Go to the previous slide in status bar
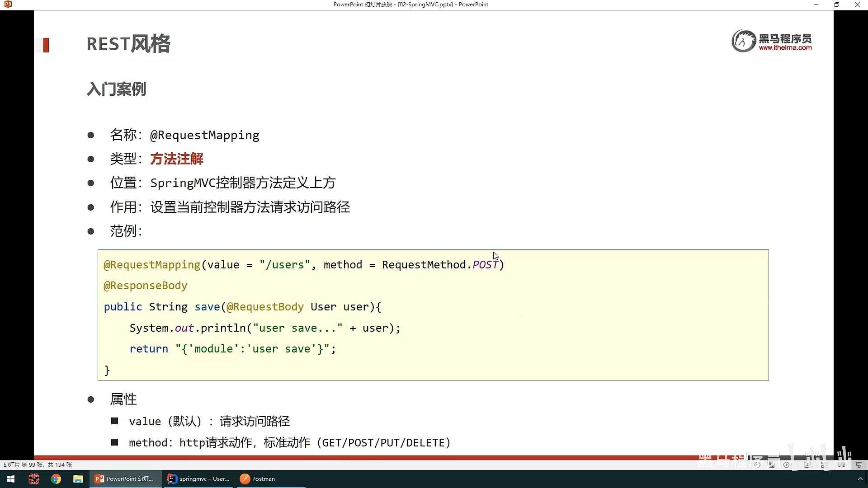The image size is (868, 488). tap(757, 465)
